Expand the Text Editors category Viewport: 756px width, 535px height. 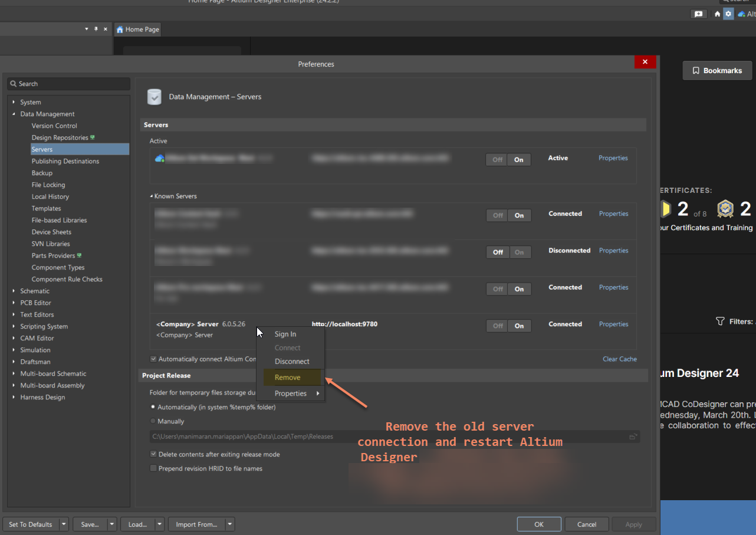point(14,314)
